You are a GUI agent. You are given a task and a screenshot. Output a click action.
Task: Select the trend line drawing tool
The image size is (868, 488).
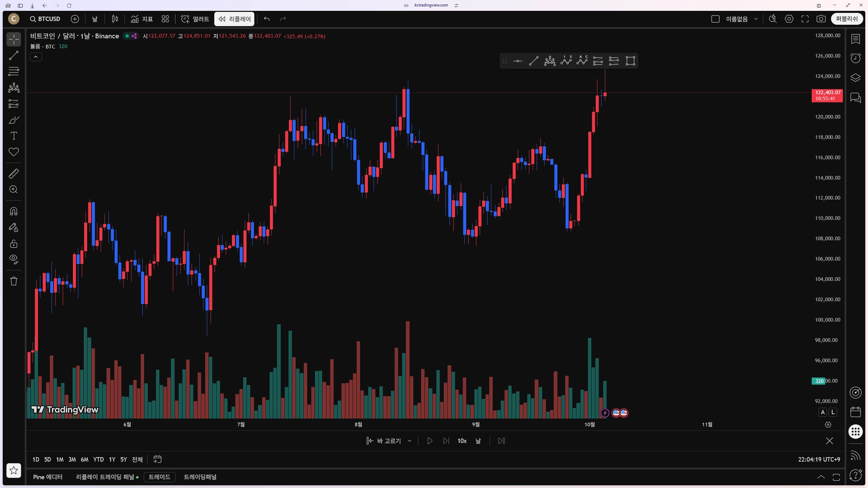tap(14, 56)
